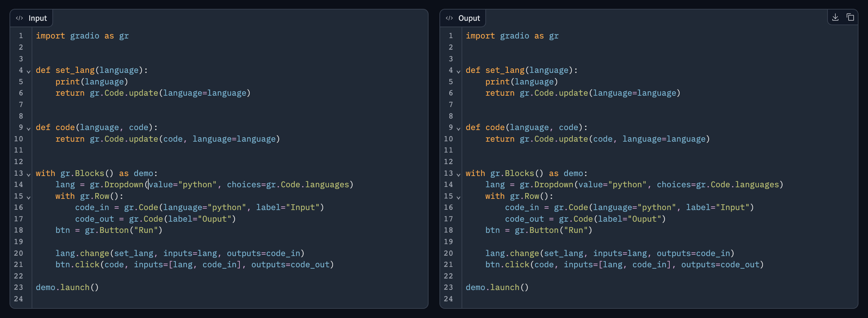Collapse gr.Blocks fold at Input line 13
Screen dimensions: 868x318
click(x=29, y=174)
